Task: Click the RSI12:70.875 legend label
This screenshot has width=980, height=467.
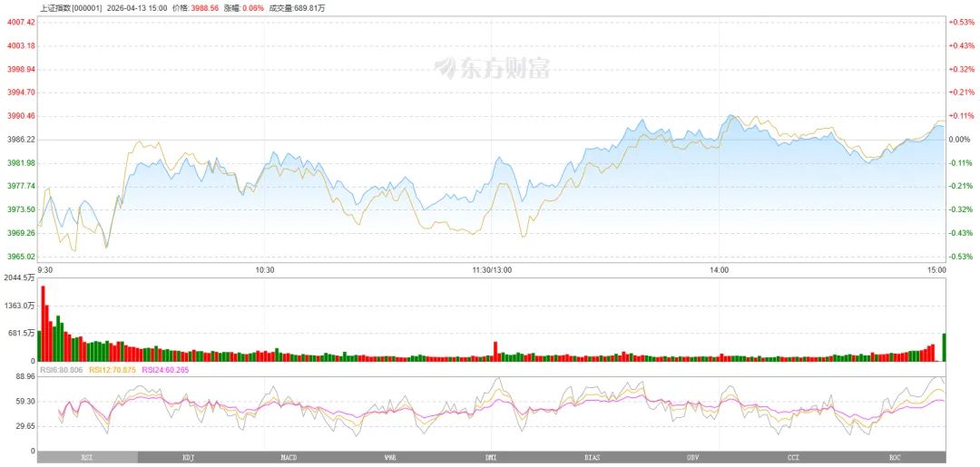Action: (112, 370)
